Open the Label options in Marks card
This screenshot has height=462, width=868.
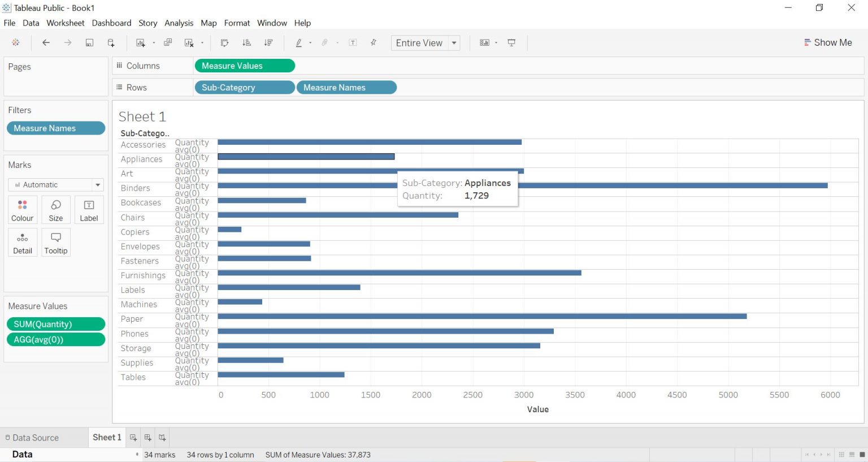pyautogui.click(x=89, y=209)
